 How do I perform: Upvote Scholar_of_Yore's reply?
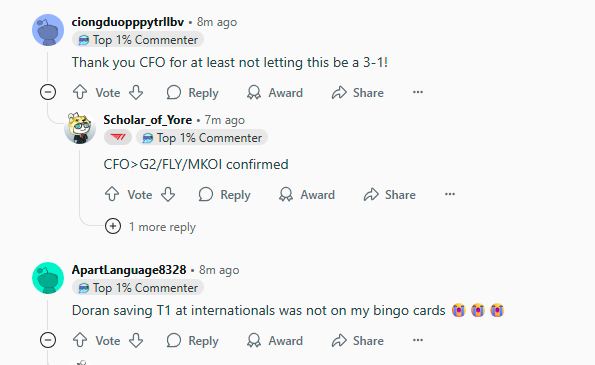coord(112,194)
